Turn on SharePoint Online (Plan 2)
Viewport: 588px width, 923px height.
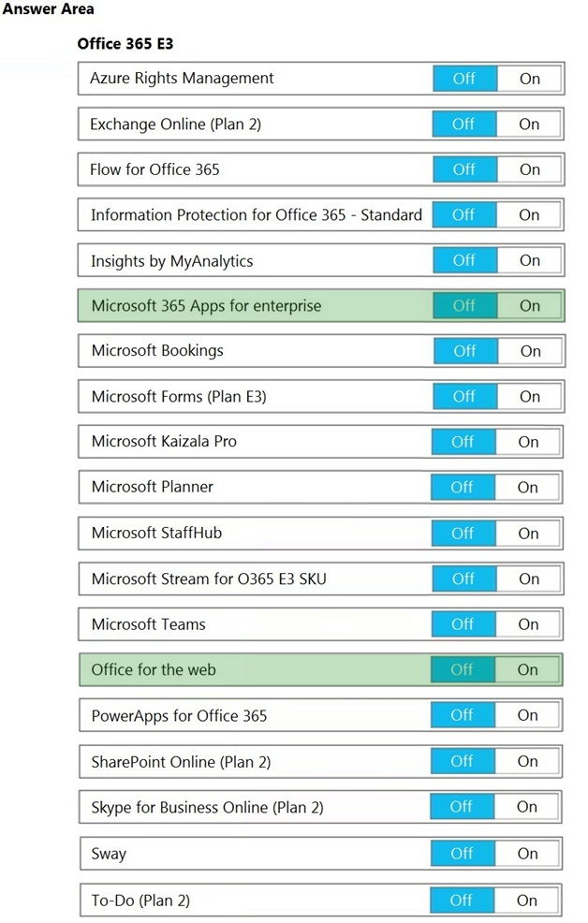[527, 761]
